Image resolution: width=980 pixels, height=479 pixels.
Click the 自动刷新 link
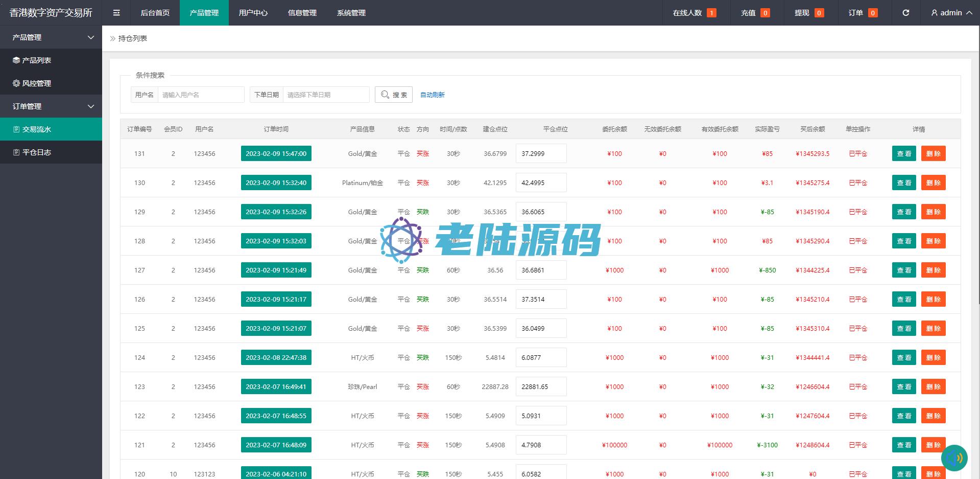point(432,95)
